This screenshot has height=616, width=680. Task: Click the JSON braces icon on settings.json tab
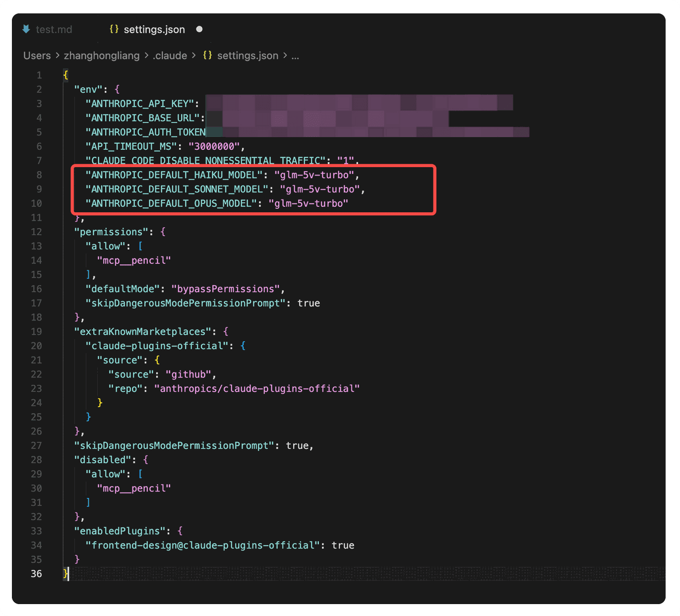click(114, 29)
